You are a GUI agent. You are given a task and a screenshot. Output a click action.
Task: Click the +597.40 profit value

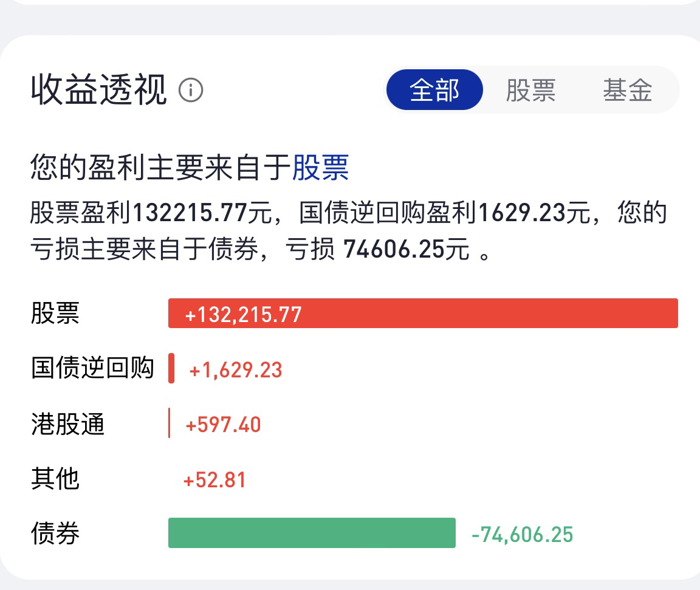pyautogui.click(x=223, y=425)
